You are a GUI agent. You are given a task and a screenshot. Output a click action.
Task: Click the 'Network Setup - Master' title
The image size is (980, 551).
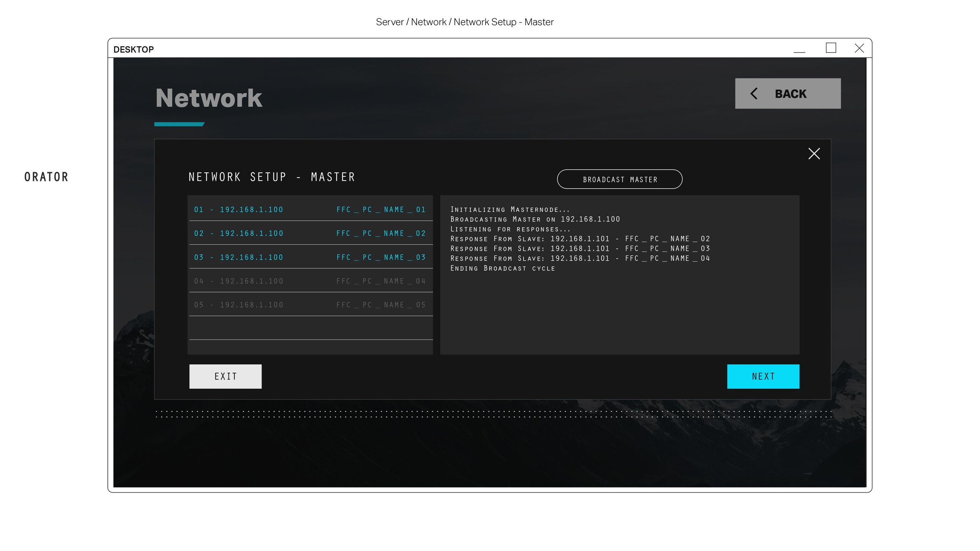272,177
